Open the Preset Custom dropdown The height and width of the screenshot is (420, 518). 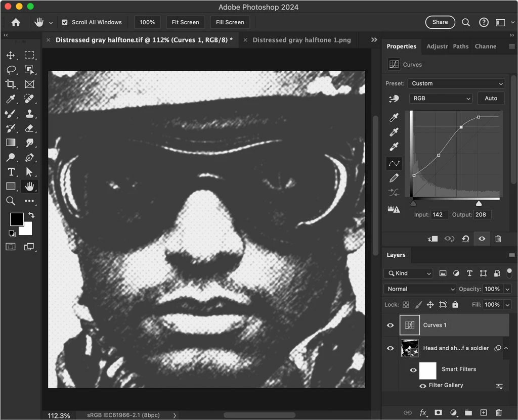coord(456,83)
